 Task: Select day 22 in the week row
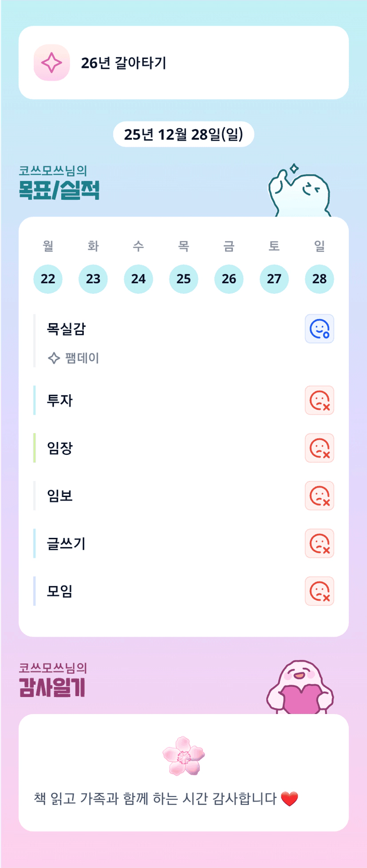click(48, 279)
